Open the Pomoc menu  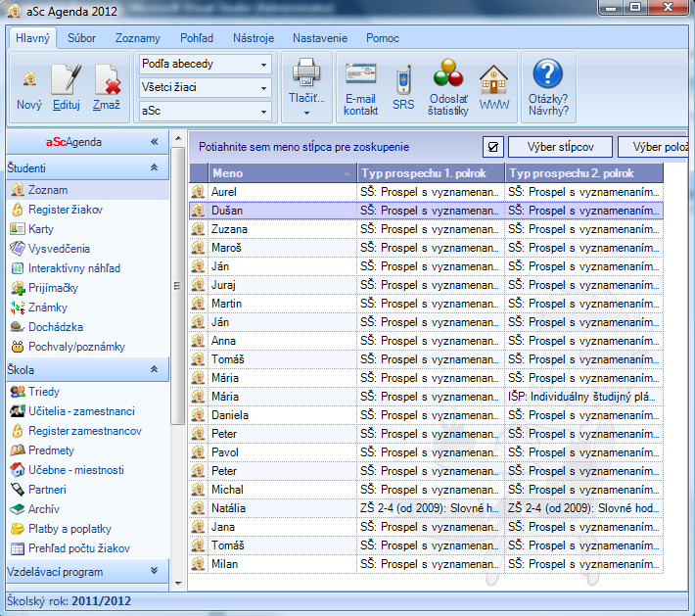tap(383, 38)
